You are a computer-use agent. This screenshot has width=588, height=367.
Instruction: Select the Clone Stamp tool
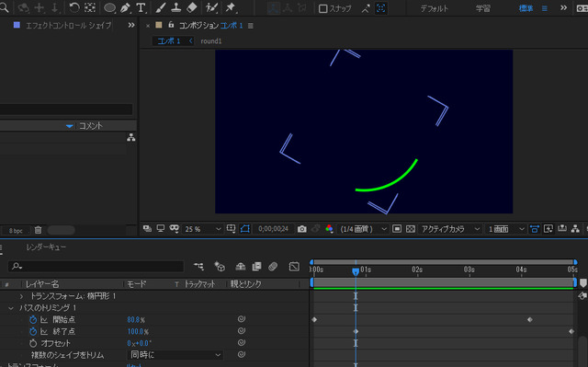(175, 7)
